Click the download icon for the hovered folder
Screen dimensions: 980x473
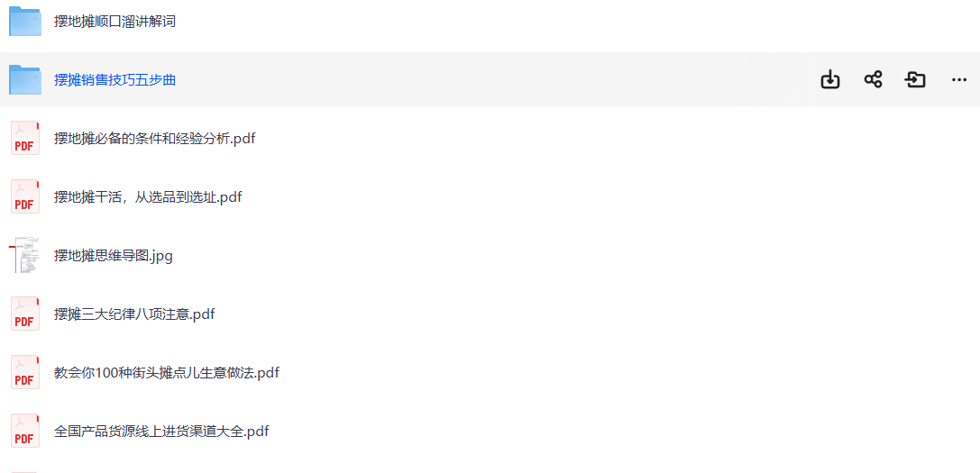[x=830, y=80]
